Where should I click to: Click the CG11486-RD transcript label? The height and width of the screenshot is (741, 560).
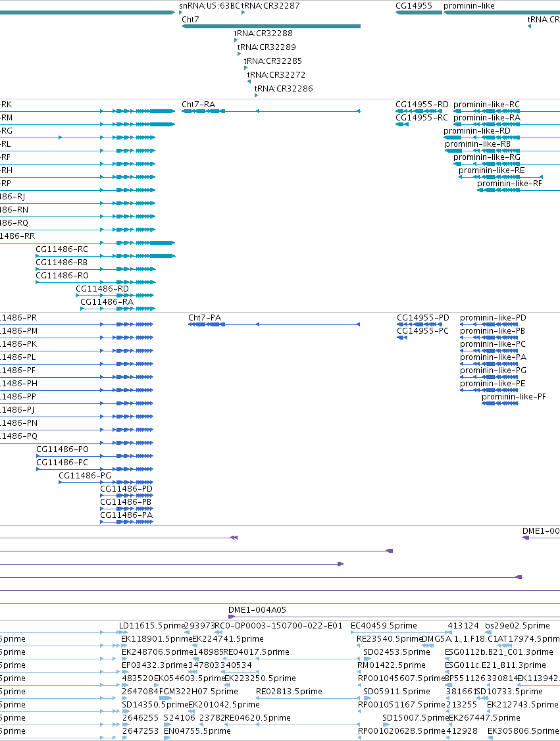point(102,289)
